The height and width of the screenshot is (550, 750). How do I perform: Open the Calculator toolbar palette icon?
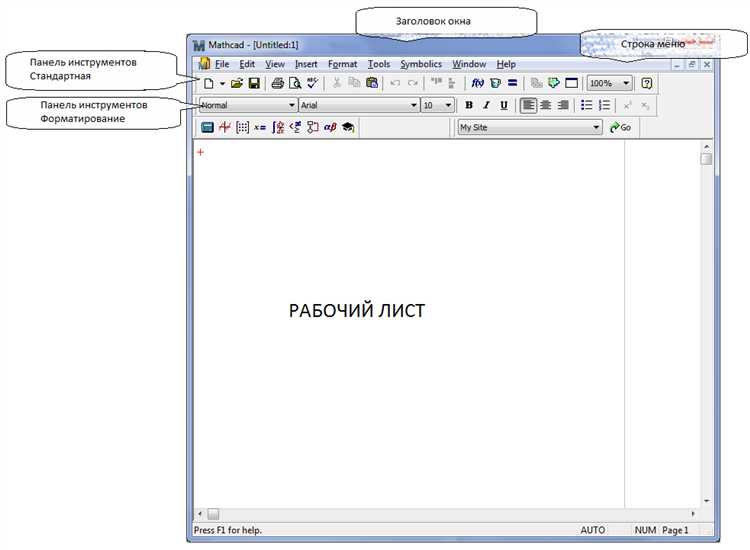(207, 127)
